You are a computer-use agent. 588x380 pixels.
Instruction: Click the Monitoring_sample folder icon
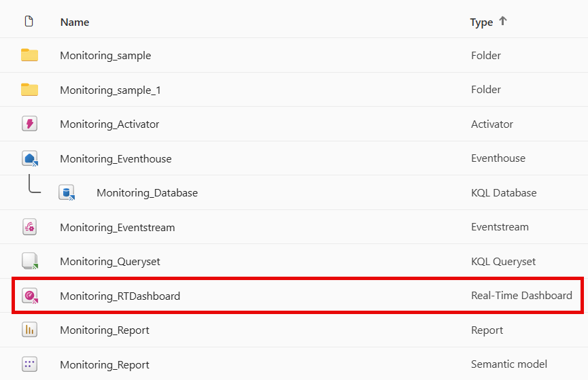(x=29, y=55)
